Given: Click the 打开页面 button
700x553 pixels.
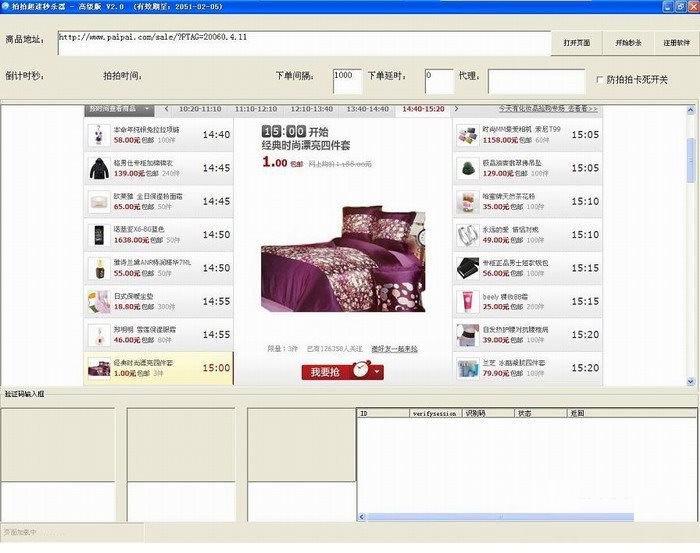Looking at the screenshot, I should 577,43.
